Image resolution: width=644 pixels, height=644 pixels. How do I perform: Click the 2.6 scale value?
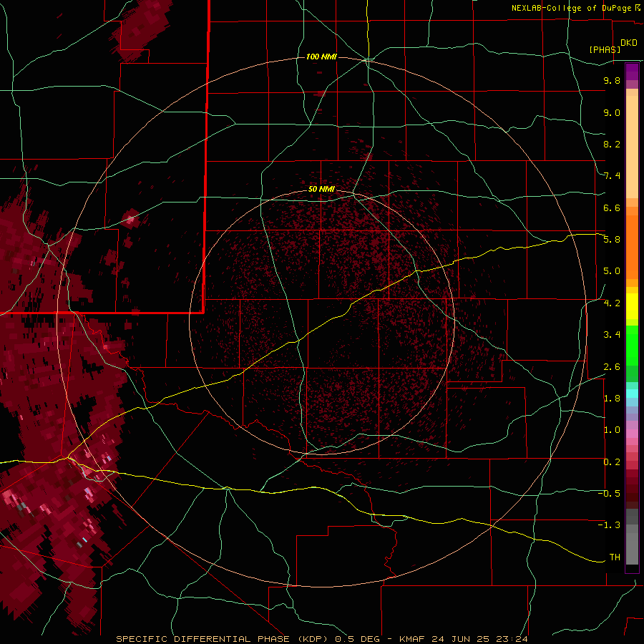(612, 367)
